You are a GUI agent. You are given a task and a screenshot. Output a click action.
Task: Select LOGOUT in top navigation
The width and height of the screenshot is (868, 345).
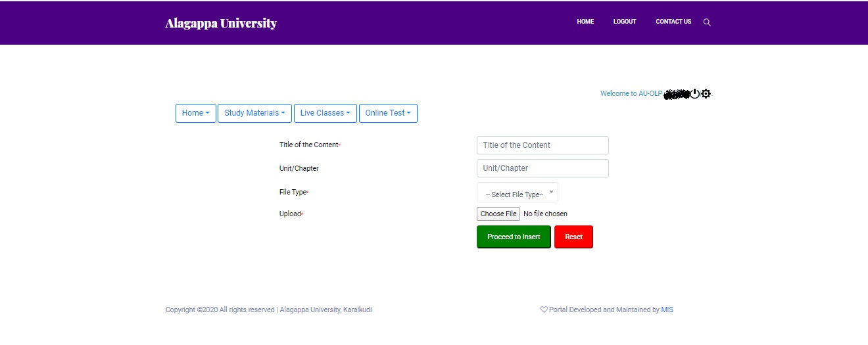[x=625, y=22]
